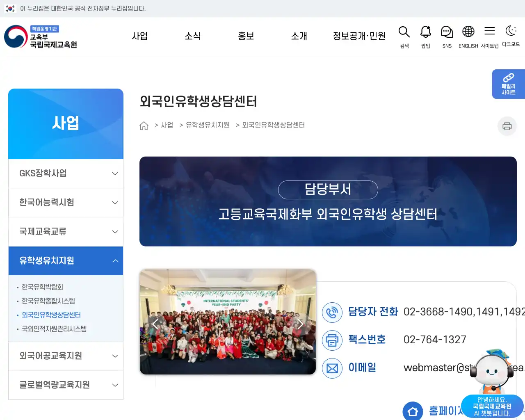Open the 소식 top navigation menu

point(193,36)
